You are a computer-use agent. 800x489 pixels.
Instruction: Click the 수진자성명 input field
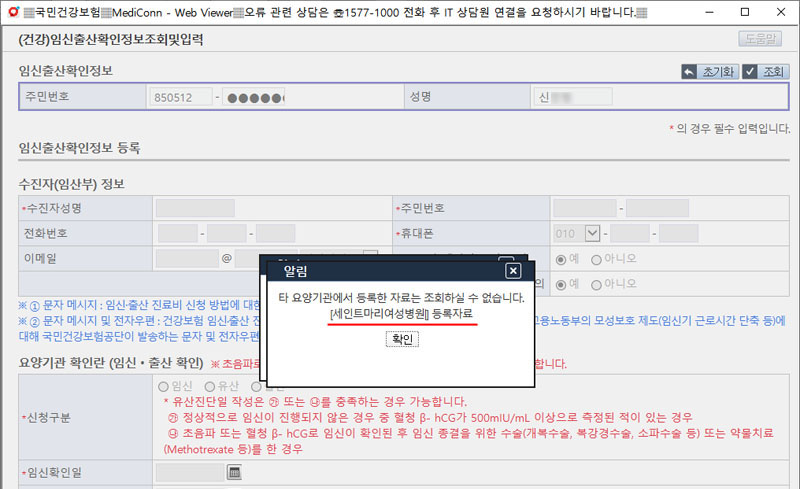coord(194,208)
